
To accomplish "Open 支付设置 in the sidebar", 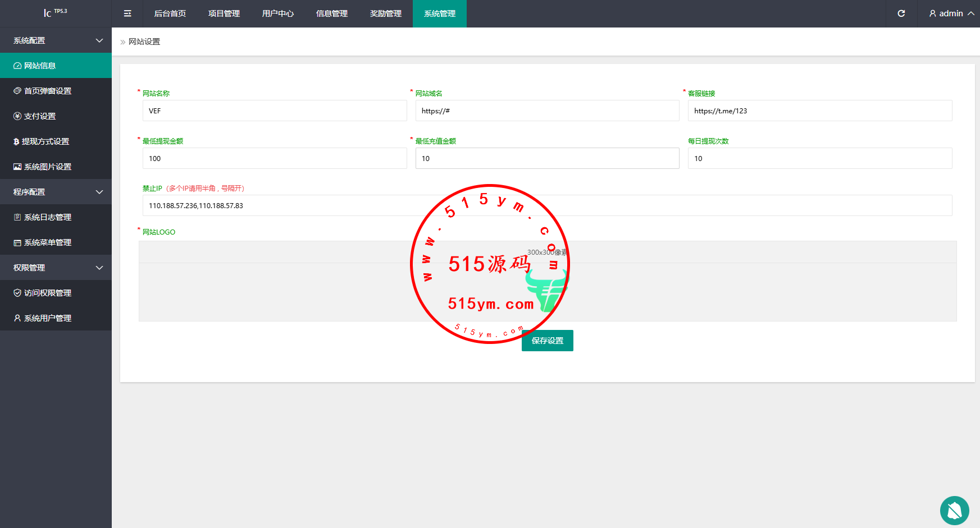I will click(40, 116).
